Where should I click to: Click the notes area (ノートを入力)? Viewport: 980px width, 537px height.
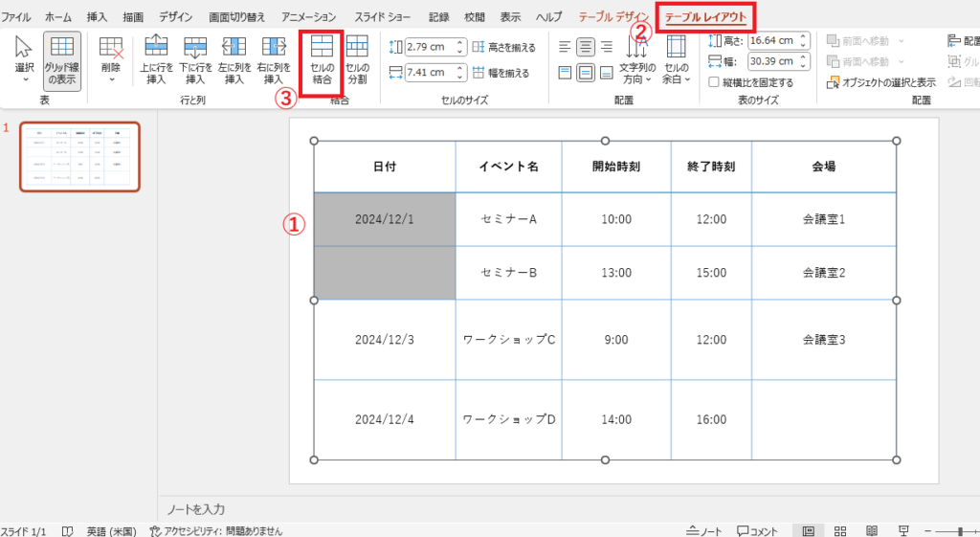(x=196, y=509)
